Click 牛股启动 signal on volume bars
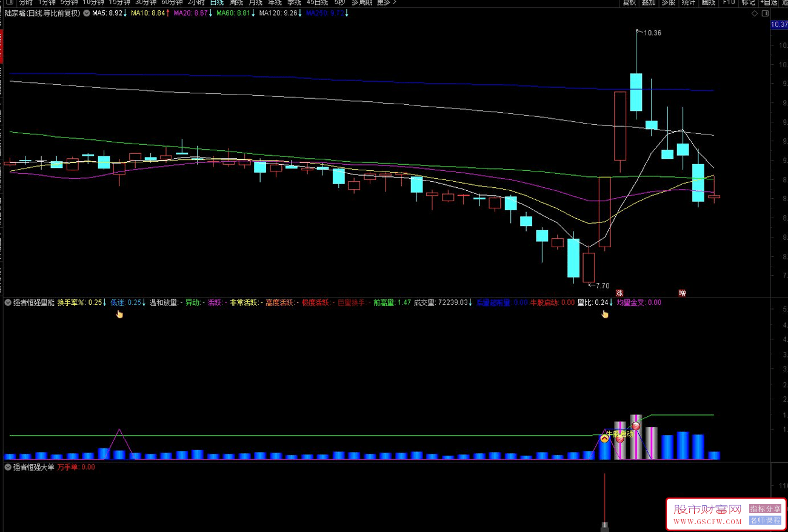This screenshot has width=788, height=532. (x=619, y=434)
